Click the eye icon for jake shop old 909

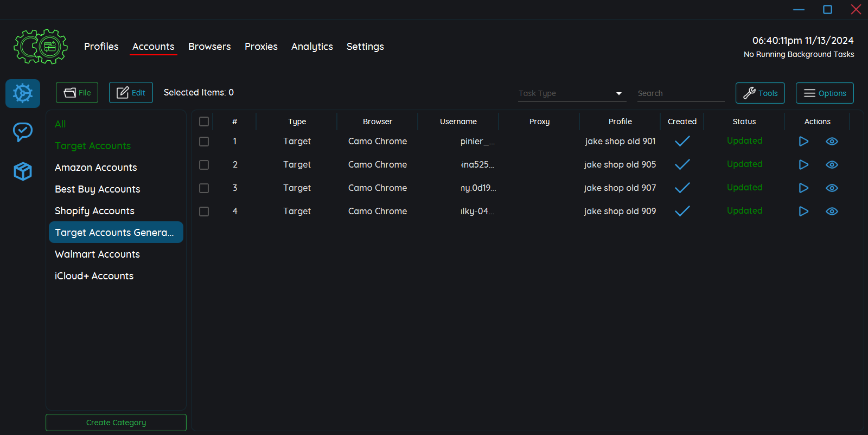[x=832, y=212]
